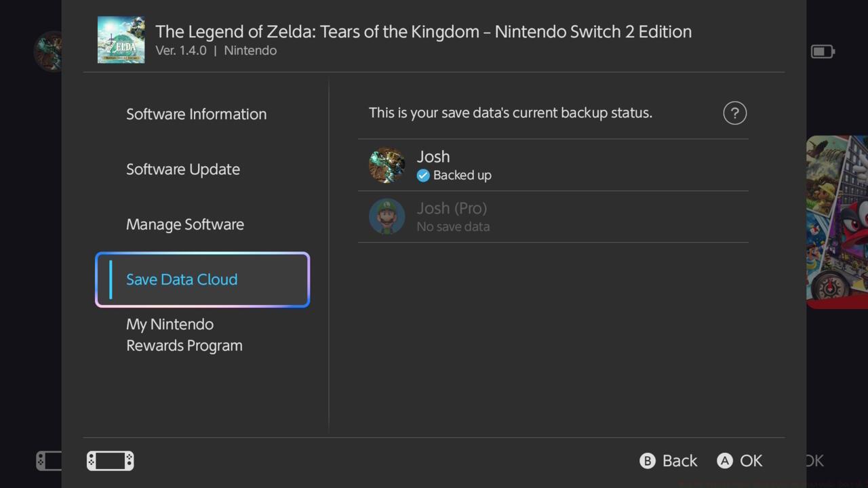Click the dimmed controller icon at bottom-left edge

[x=48, y=461]
